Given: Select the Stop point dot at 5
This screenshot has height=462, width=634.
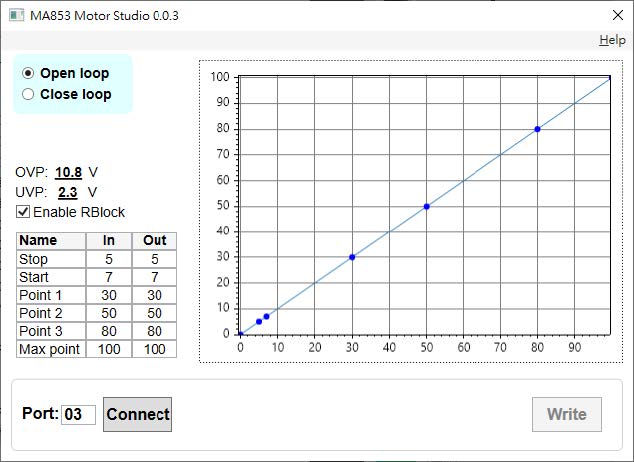Looking at the screenshot, I should coord(259,322).
